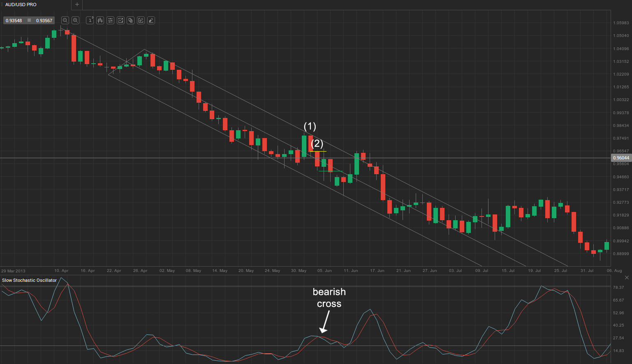Viewport: 632px width, 364px height.
Task: Click the 0.93548 sell price
Action: (x=14, y=21)
